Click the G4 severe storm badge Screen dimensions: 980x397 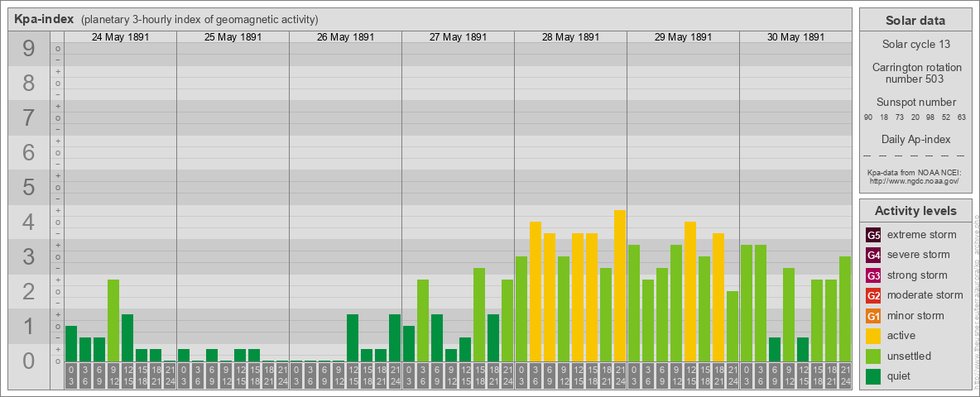point(873,256)
